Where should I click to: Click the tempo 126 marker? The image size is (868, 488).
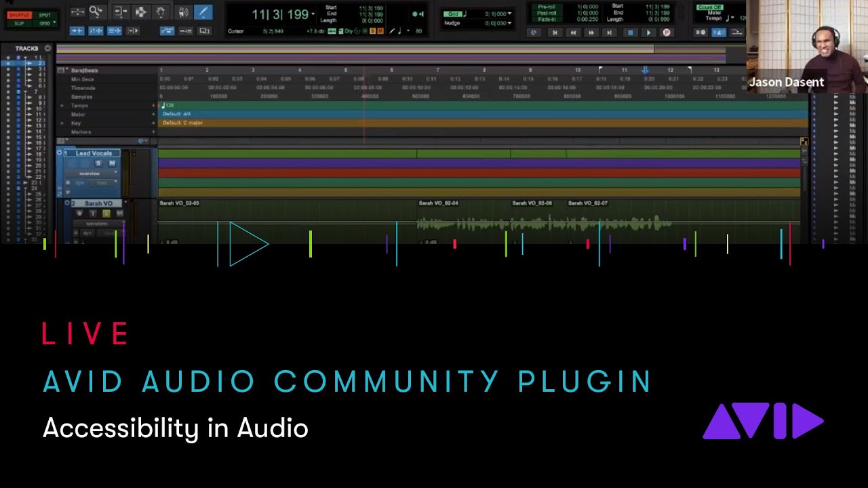coord(167,106)
